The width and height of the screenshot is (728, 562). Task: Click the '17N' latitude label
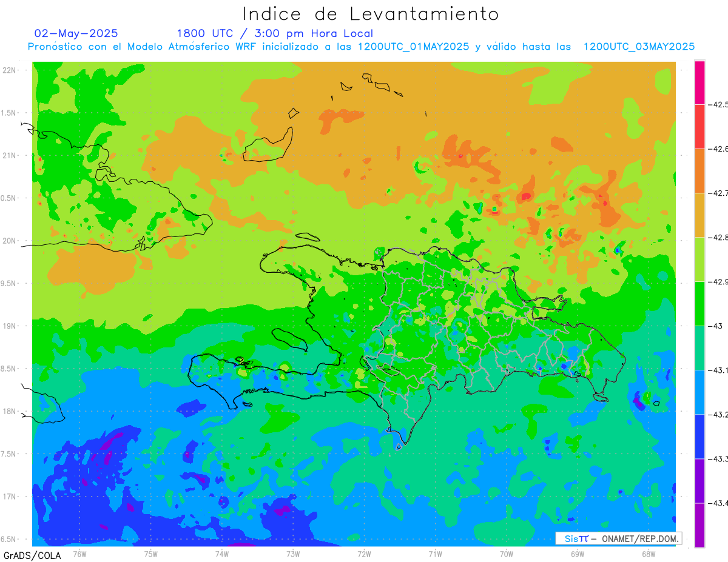[10, 497]
